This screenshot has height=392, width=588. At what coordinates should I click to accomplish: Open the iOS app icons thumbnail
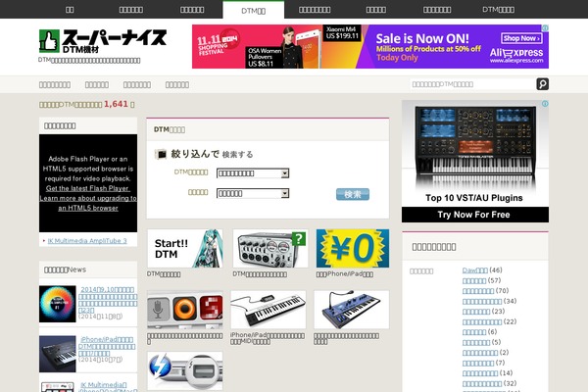(x=185, y=310)
